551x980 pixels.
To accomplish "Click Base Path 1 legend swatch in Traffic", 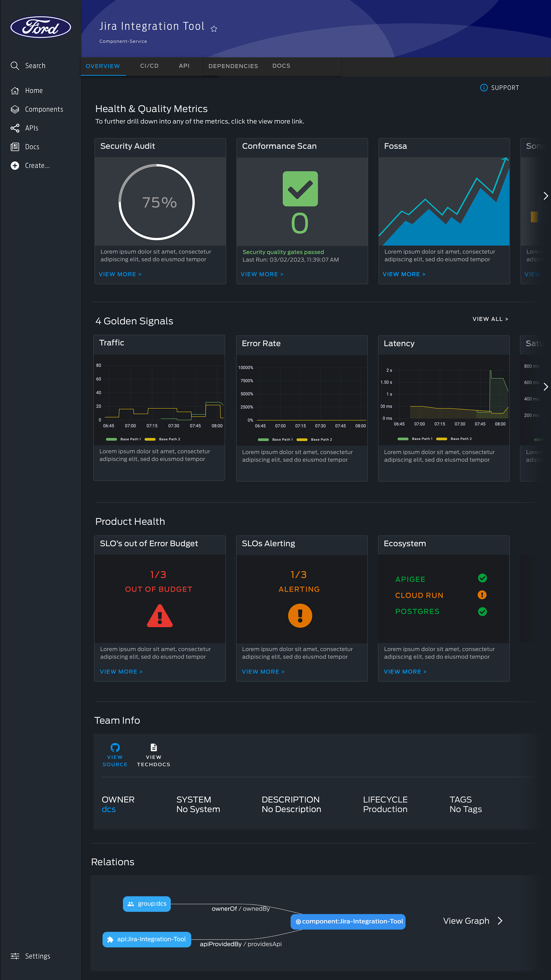I will [x=112, y=440].
